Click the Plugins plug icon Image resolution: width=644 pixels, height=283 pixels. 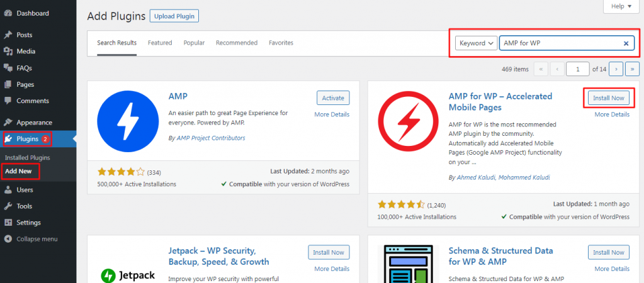click(x=8, y=139)
